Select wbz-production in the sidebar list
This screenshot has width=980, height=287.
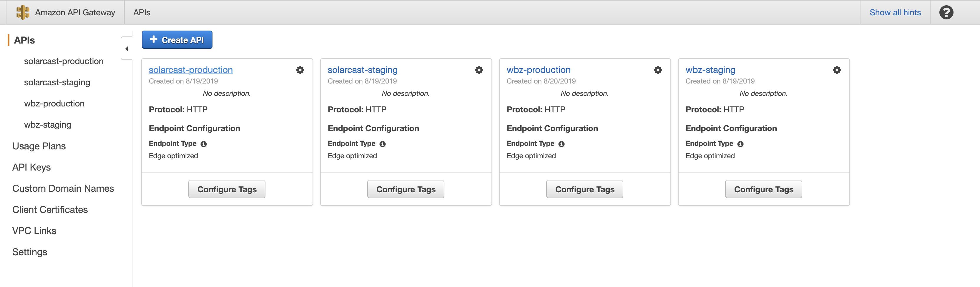[x=54, y=104]
